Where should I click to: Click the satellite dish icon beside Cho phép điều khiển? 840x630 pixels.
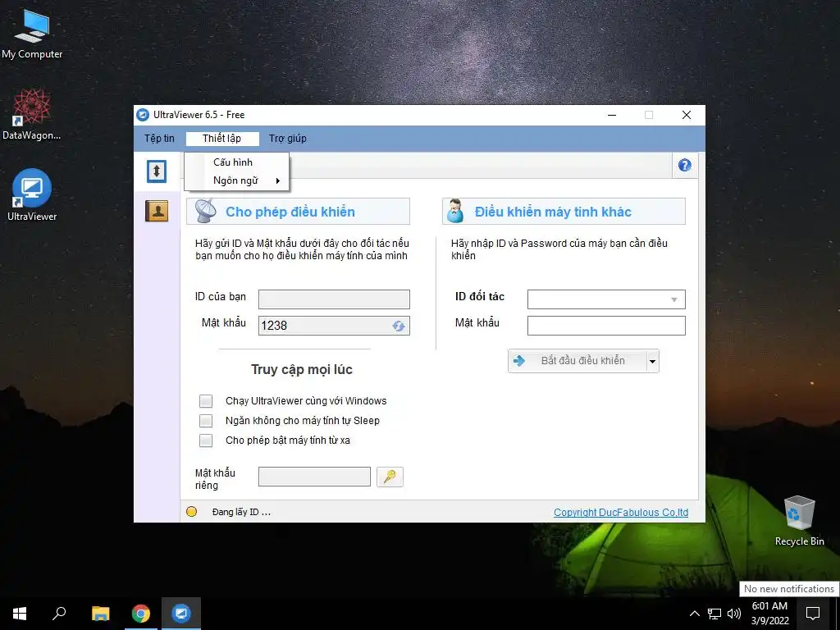[205, 211]
